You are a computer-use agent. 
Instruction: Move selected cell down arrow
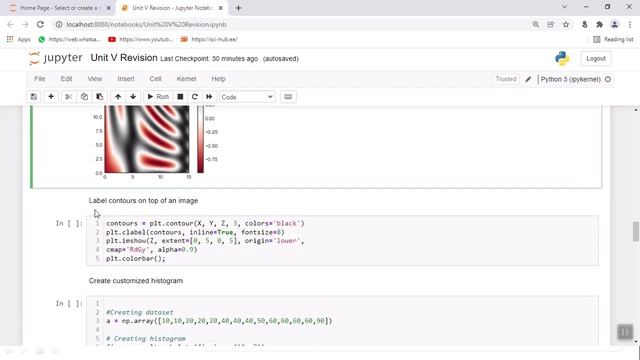pyautogui.click(x=133, y=97)
